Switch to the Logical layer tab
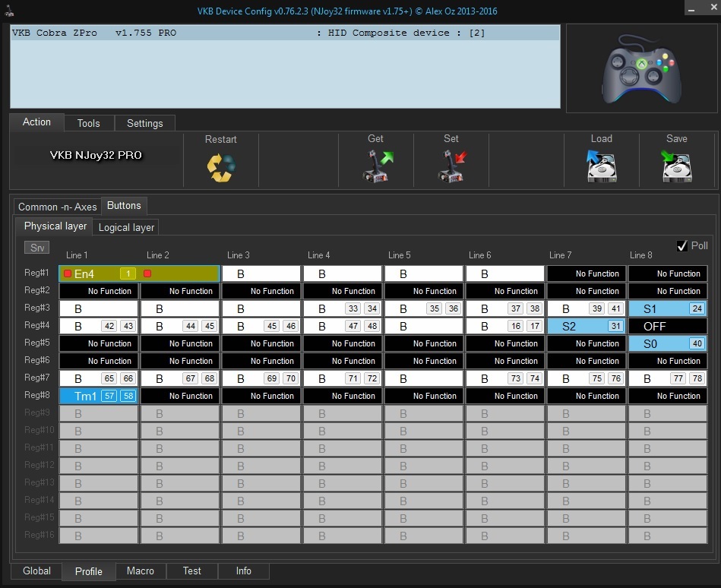721x588 pixels. [x=126, y=228]
